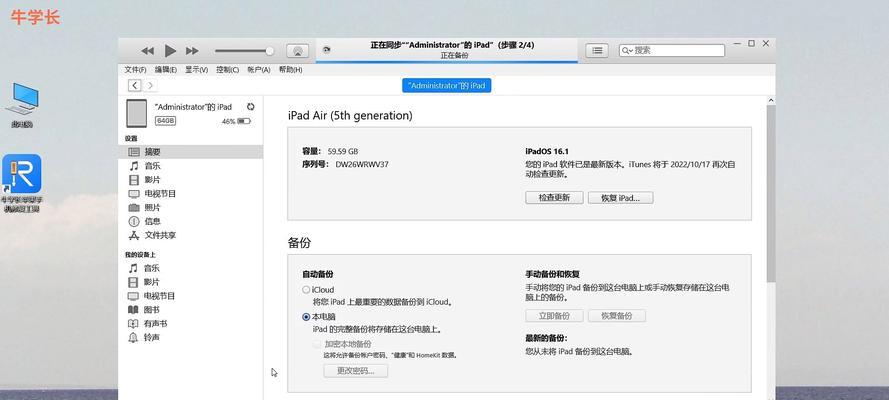Go back with the left chevron button
889x400 pixels.
click(134, 86)
